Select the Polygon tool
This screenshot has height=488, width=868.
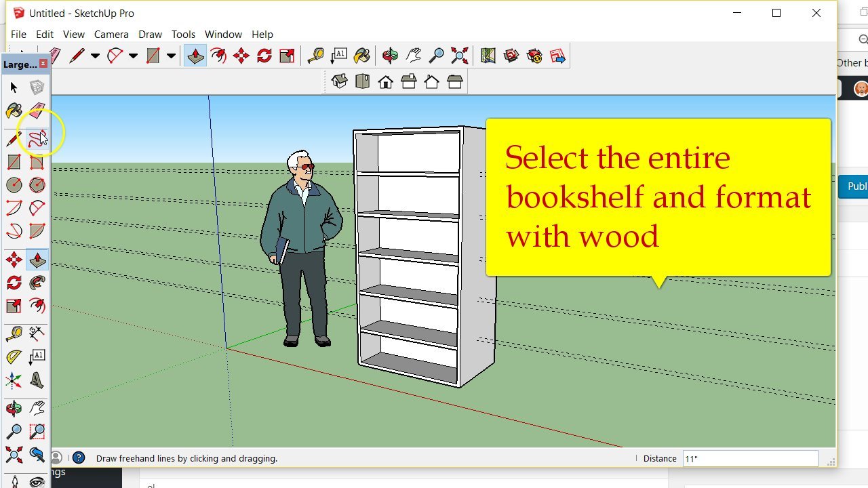click(x=37, y=185)
